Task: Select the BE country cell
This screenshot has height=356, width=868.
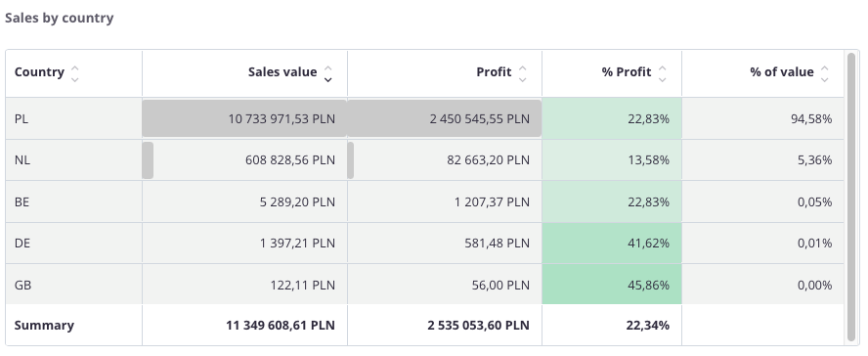Action: (73, 202)
